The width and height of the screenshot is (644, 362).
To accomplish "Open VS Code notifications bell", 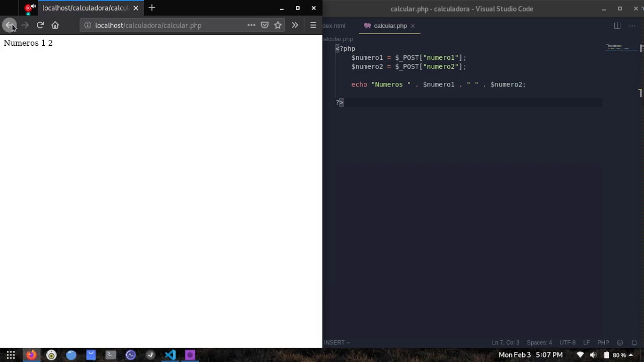I will (x=634, y=342).
